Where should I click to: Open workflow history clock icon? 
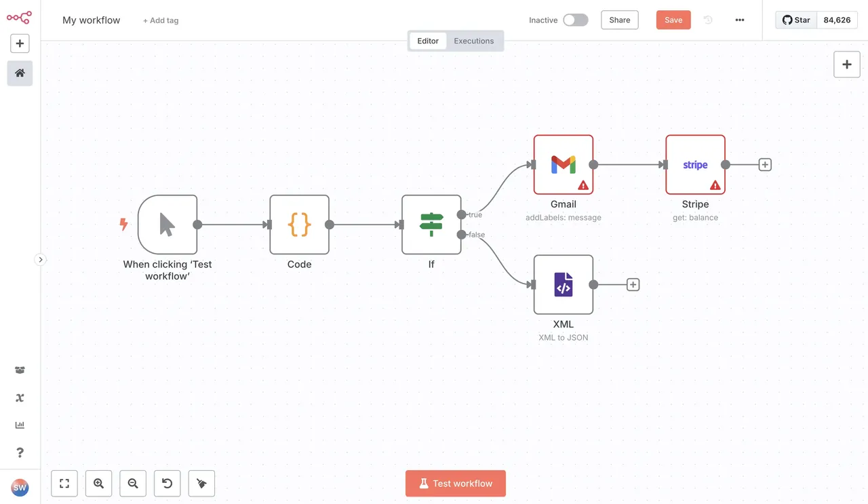click(x=708, y=20)
